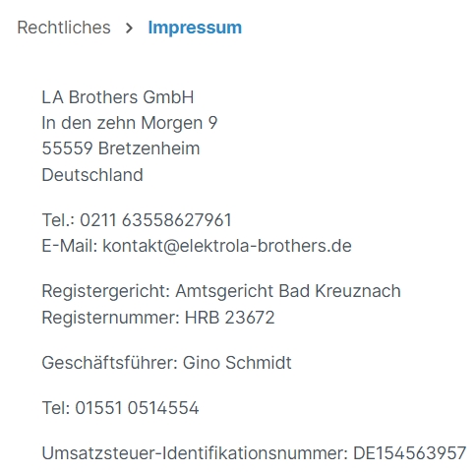Click the postal line 55559 Bretzenheim

click(x=121, y=148)
